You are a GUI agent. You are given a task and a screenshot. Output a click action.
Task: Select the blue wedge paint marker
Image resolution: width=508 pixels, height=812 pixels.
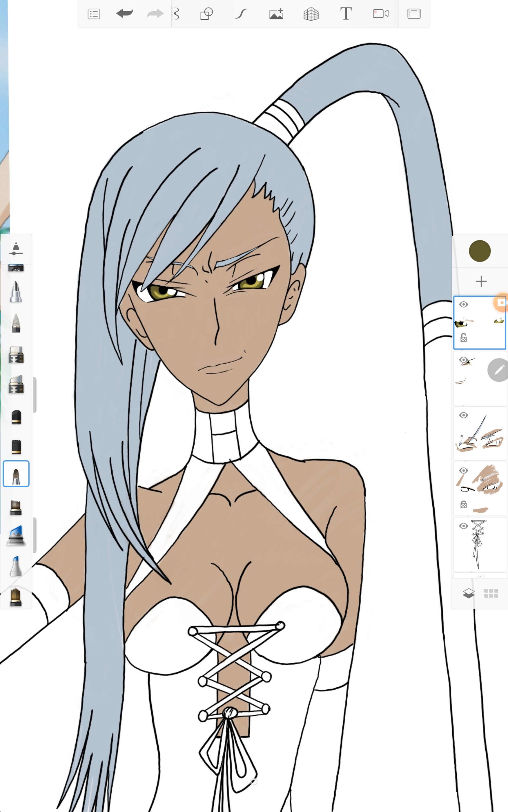pyautogui.click(x=16, y=536)
